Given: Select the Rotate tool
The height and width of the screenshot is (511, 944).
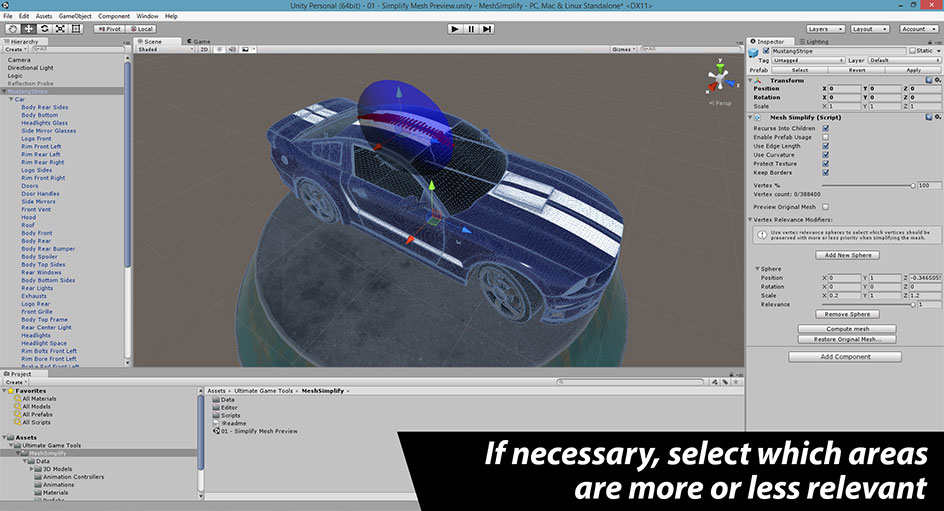Looking at the screenshot, I should click(45, 28).
